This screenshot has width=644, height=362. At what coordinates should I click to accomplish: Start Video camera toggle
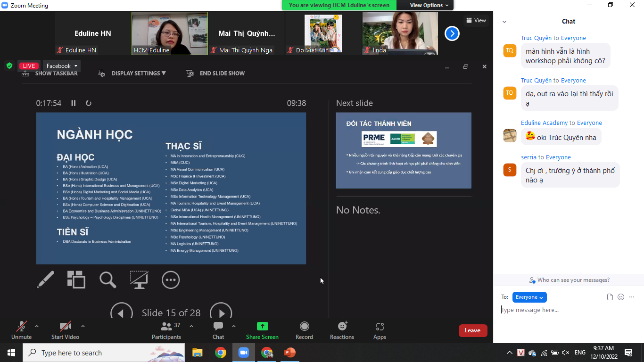tap(65, 330)
